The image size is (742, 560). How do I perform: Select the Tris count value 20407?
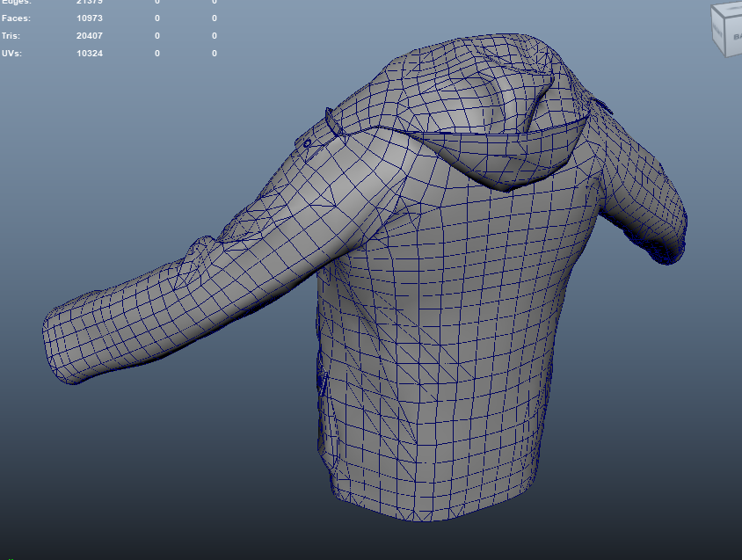tap(90, 35)
